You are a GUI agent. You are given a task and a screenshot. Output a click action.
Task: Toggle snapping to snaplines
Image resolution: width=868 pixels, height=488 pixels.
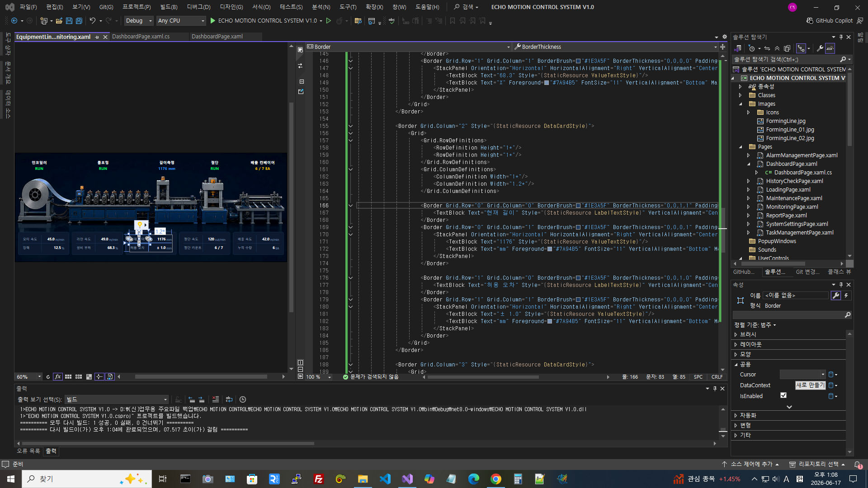[x=99, y=377]
